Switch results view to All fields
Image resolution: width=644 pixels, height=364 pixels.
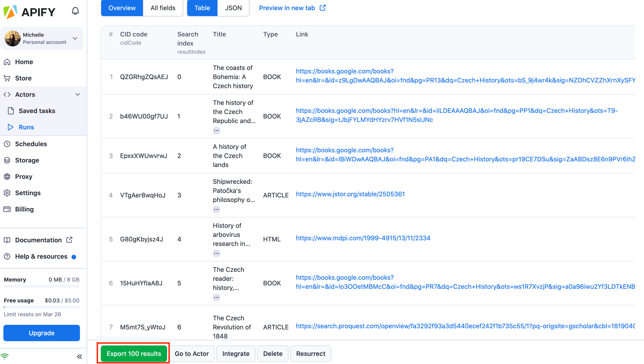click(163, 8)
